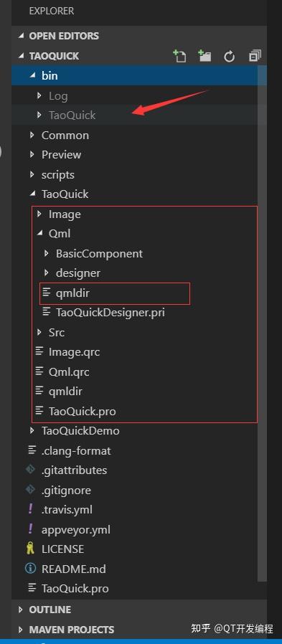Viewport: 282px width, 644px height.
Task: Collapse all folders in explorer
Action: (x=255, y=56)
